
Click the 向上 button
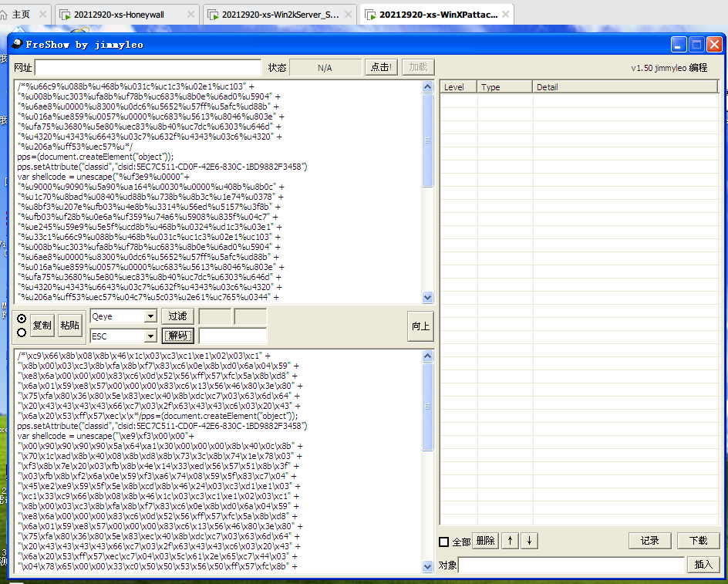[x=420, y=326]
